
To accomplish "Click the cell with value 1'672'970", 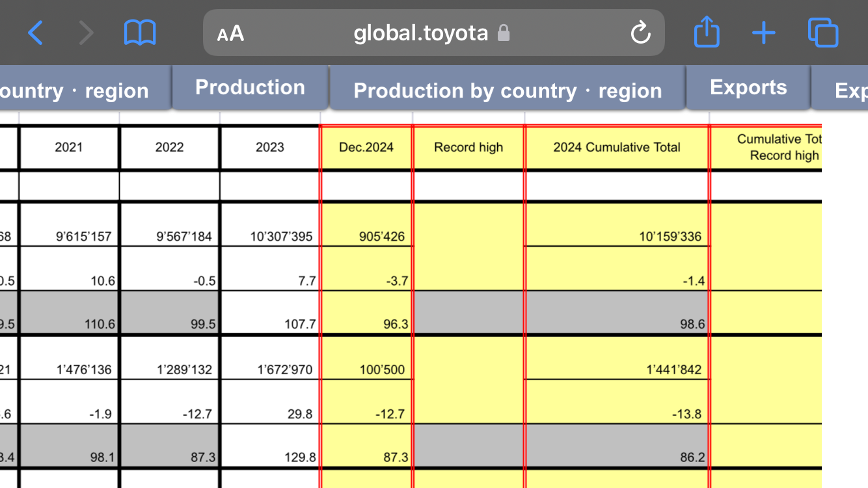I will 269,358.
